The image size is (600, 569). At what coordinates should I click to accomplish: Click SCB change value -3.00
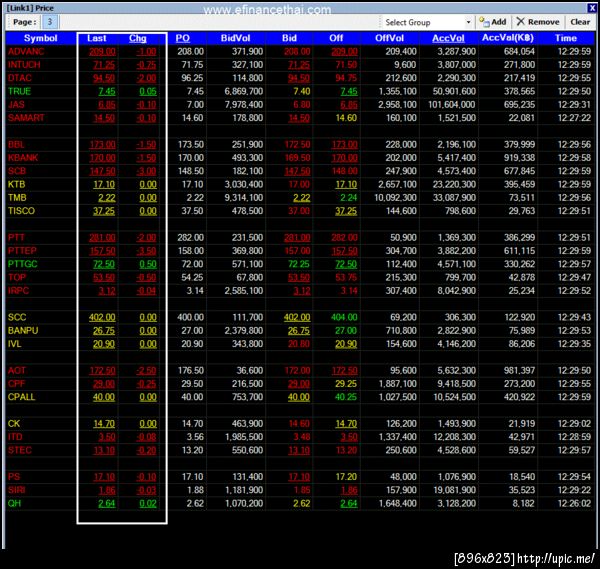[147, 171]
